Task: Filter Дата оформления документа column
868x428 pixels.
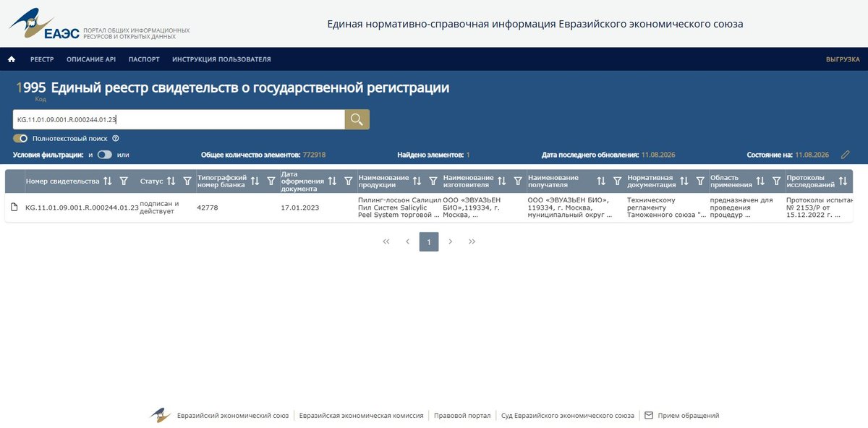Action: click(349, 181)
